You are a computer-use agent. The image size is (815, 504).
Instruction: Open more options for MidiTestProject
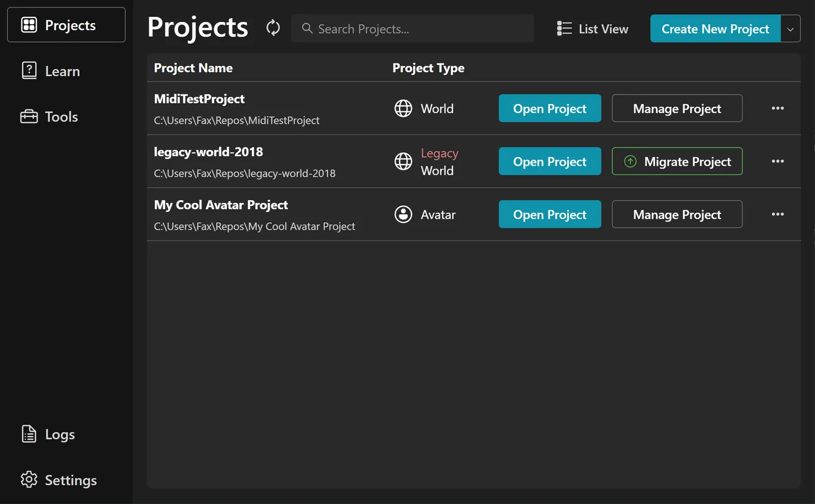coord(778,108)
